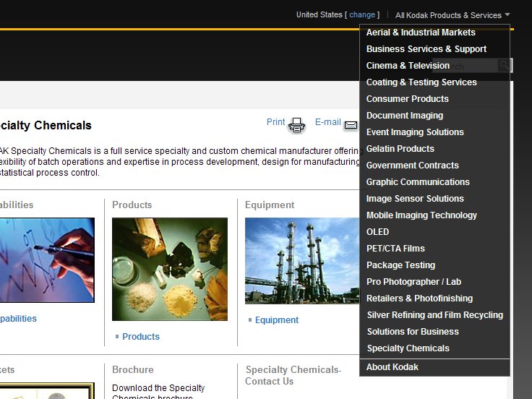Screen dimensions: 532x399
Task: Collapse the All Kodak Products & Services dropdown
Action: coord(452,15)
